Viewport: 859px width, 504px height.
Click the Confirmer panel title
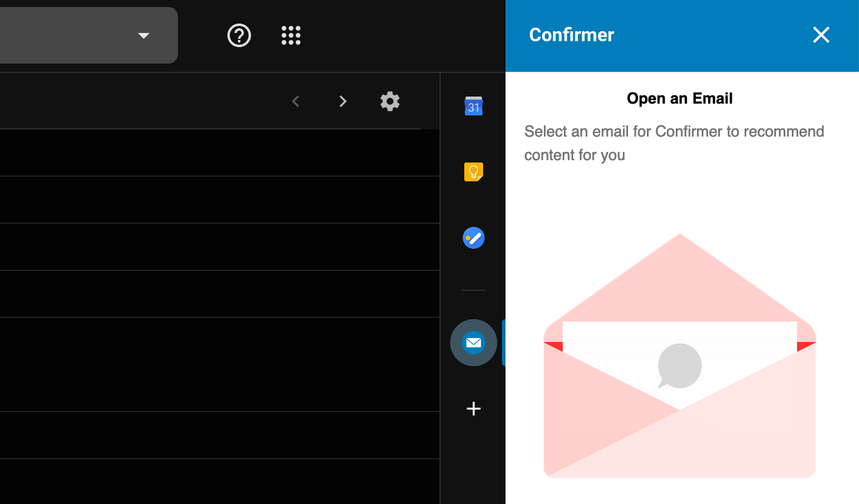pyautogui.click(x=571, y=35)
